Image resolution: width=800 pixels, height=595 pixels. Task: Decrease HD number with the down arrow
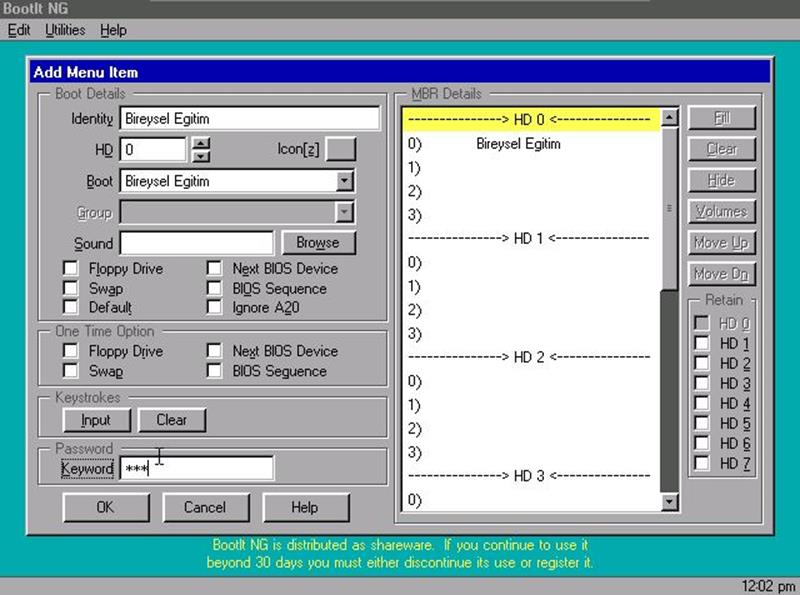coord(202,156)
